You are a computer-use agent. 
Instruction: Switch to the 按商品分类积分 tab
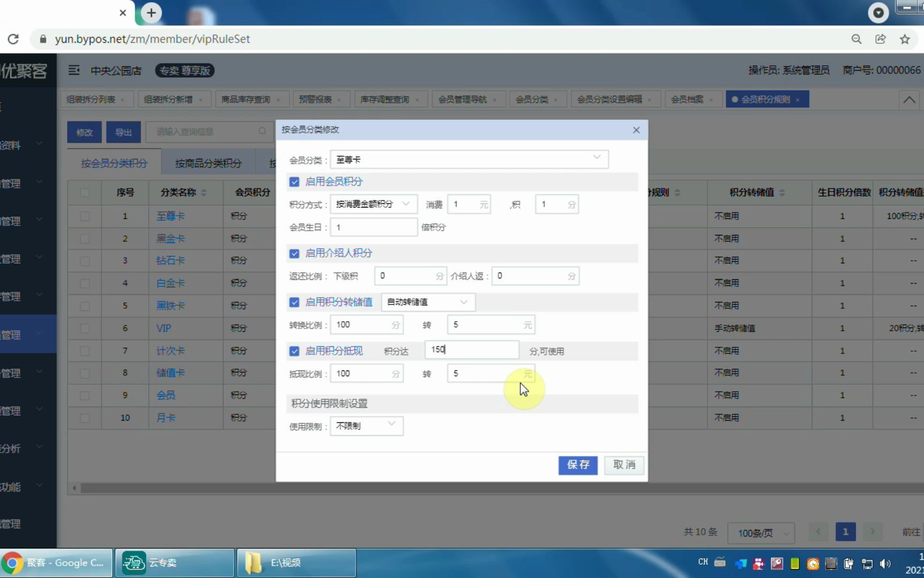208,163
